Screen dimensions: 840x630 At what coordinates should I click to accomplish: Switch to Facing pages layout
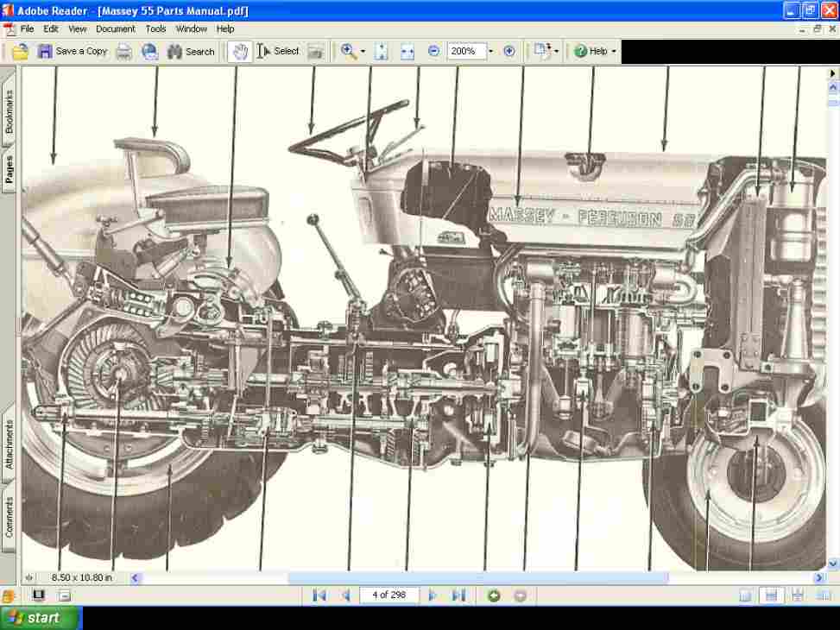(824, 595)
